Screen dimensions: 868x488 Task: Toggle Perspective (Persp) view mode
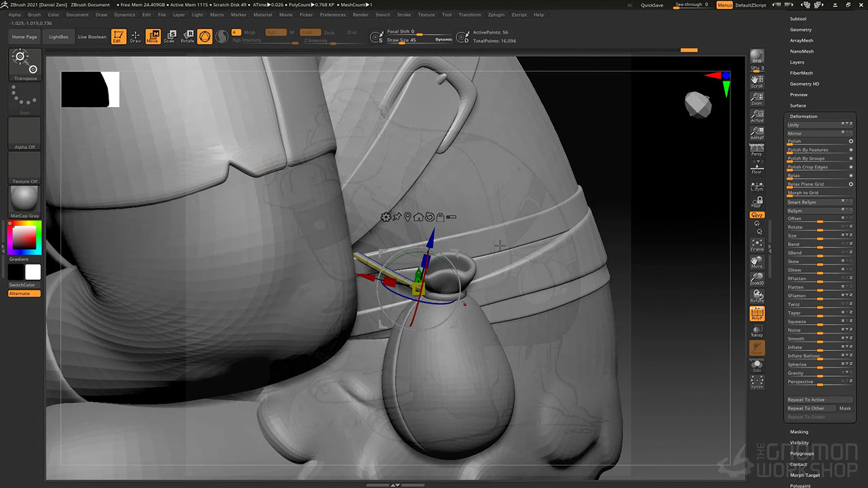(x=757, y=150)
